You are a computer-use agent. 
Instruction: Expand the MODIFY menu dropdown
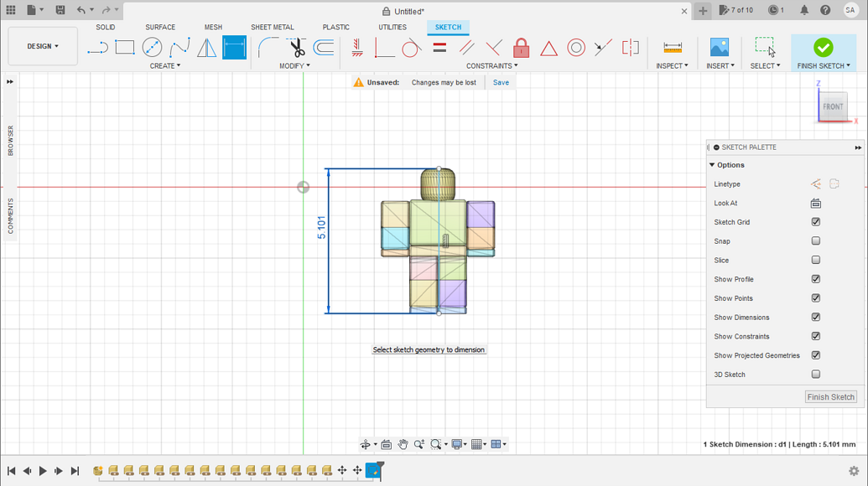(x=294, y=66)
